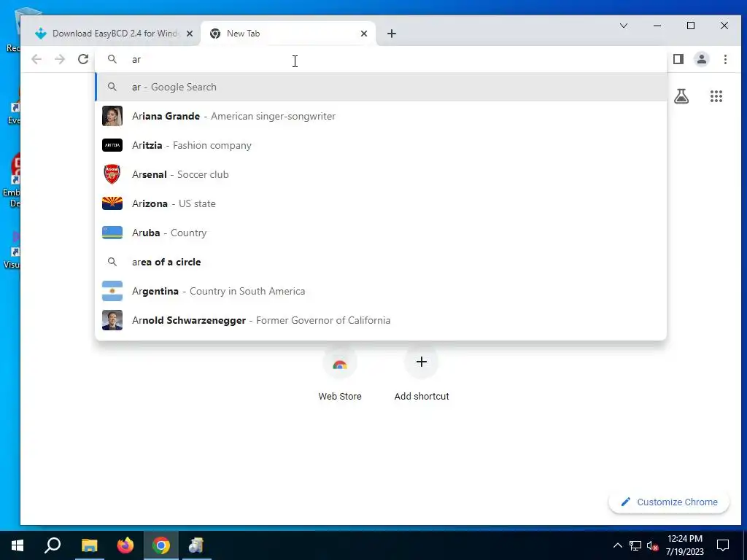
Task: Open Chrome's three-dot menu
Action: click(x=725, y=59)
